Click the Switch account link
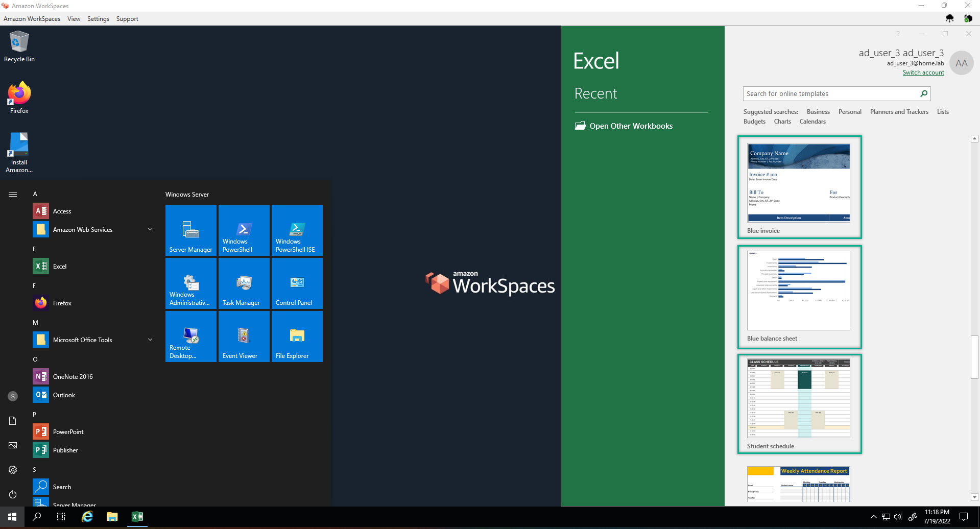 (923, 73)
